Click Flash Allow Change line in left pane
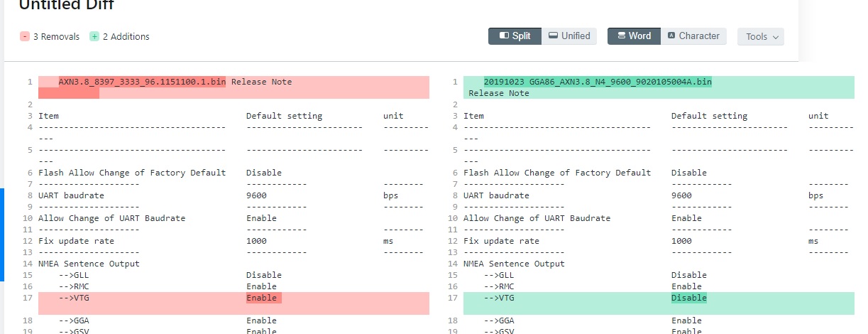This screenshot has width=868, height=334. pos(132,173)
